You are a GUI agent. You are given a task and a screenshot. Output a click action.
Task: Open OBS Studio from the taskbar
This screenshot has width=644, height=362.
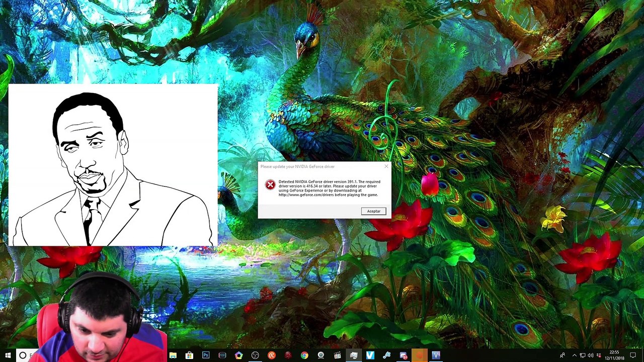coord(255,355)
